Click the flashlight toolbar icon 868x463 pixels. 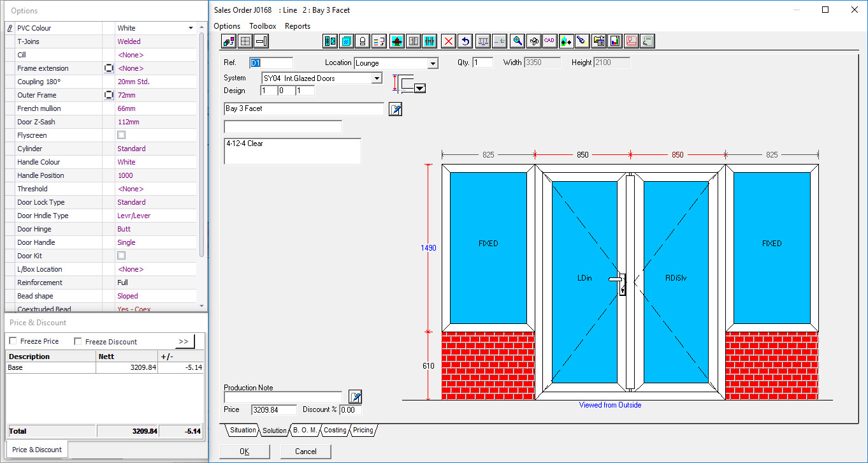(581, 41)
